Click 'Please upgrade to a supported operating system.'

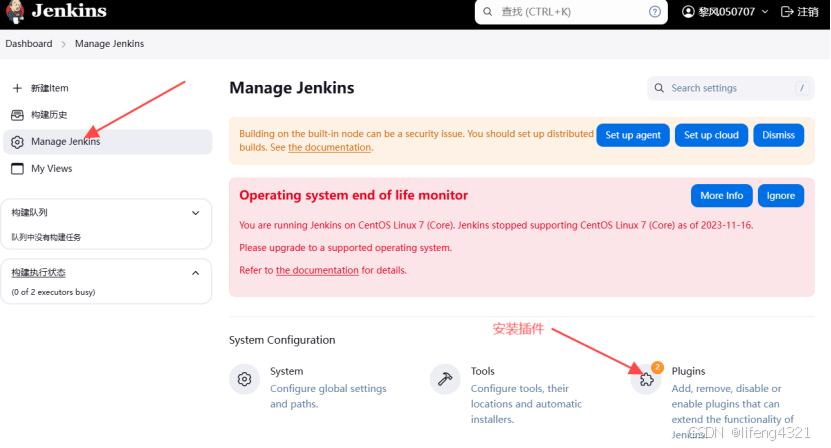[x=346, y=248]
